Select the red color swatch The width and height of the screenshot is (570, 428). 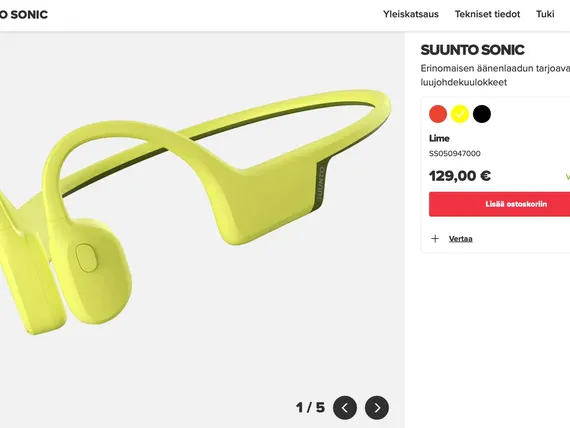tap(438, 114)
